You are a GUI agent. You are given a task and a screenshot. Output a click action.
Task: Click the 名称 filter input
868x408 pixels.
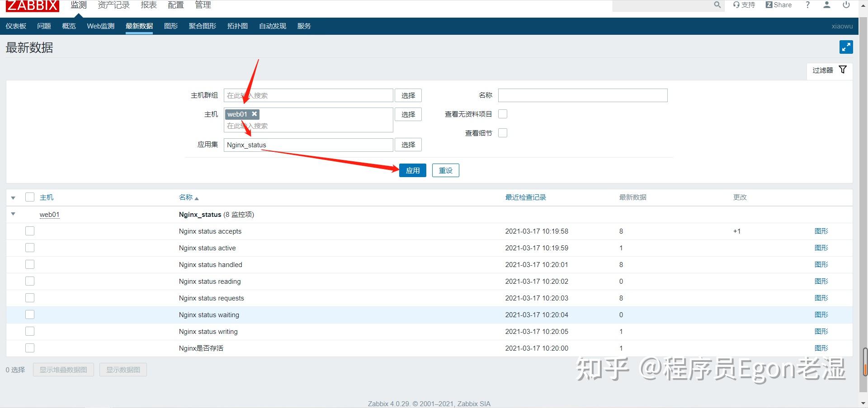[583, 95]
